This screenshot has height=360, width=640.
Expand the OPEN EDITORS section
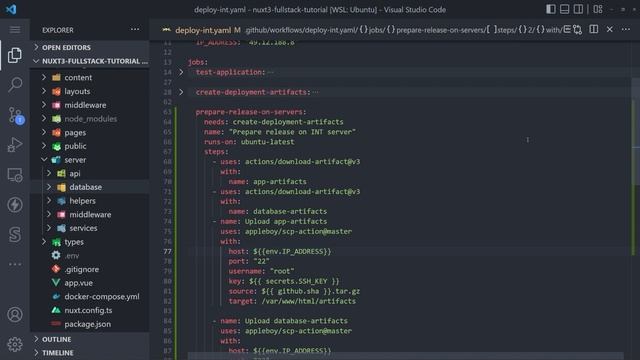[90, 47]
